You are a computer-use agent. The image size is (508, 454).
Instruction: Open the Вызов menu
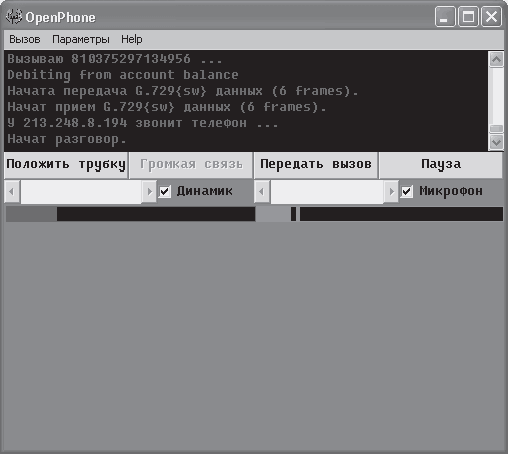(x=25, y=39)
